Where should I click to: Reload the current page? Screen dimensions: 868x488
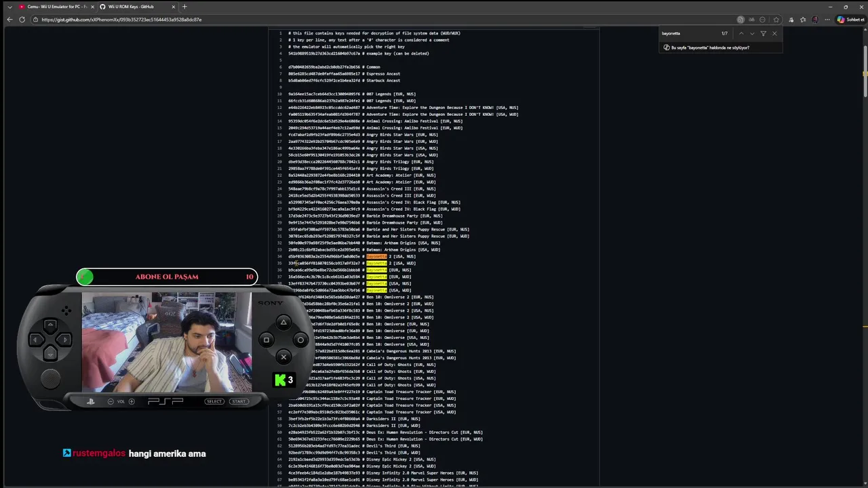[x=22, y=20]
